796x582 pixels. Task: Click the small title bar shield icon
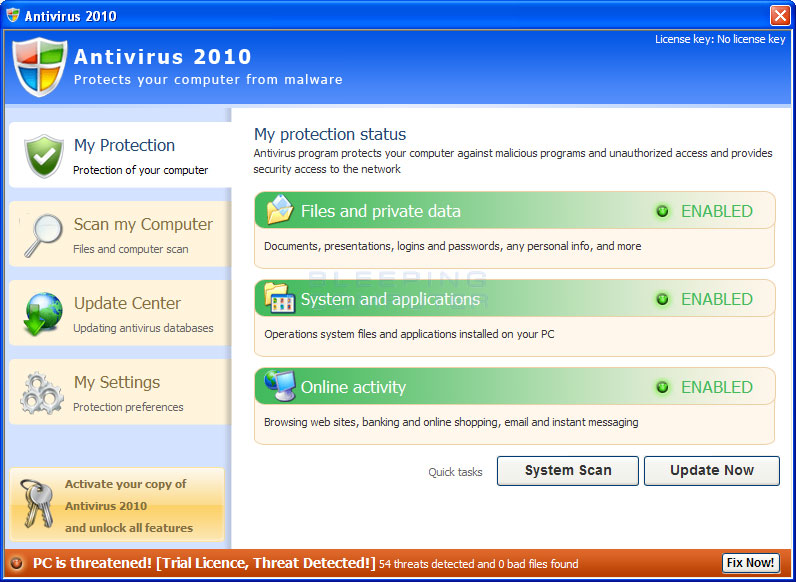pos(13,15)
